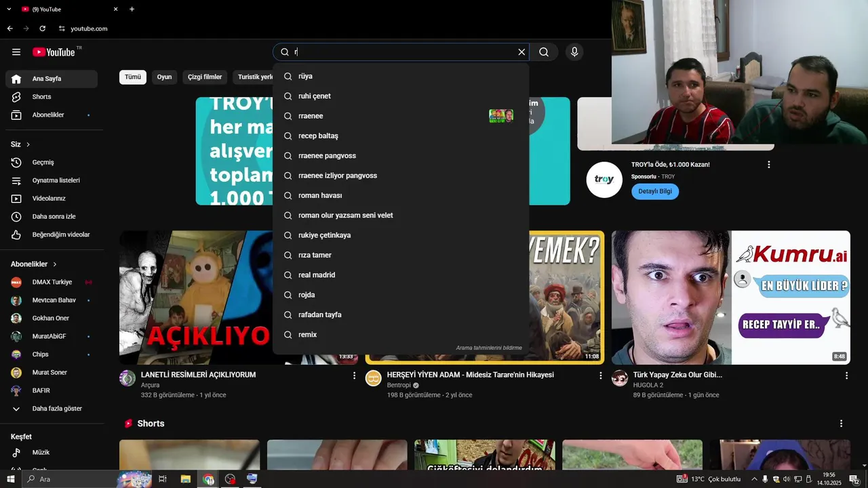The image size is (868, 488).
Task: Start voice search with microphone icon
Action: tap(574, 52)
